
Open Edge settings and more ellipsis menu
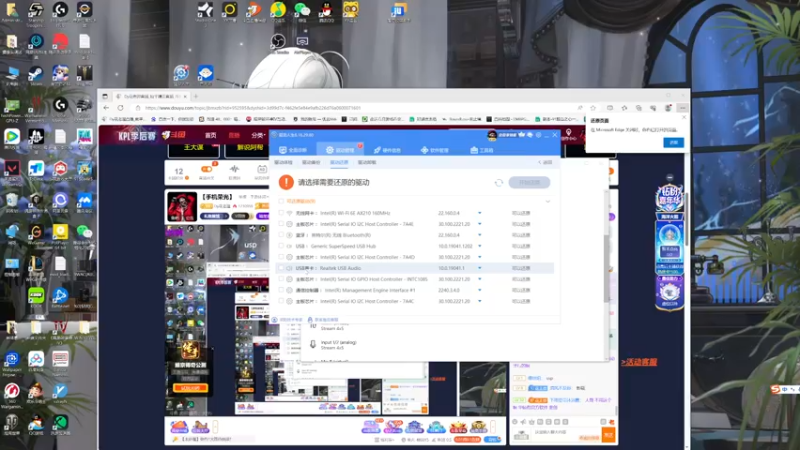point(682,108)
